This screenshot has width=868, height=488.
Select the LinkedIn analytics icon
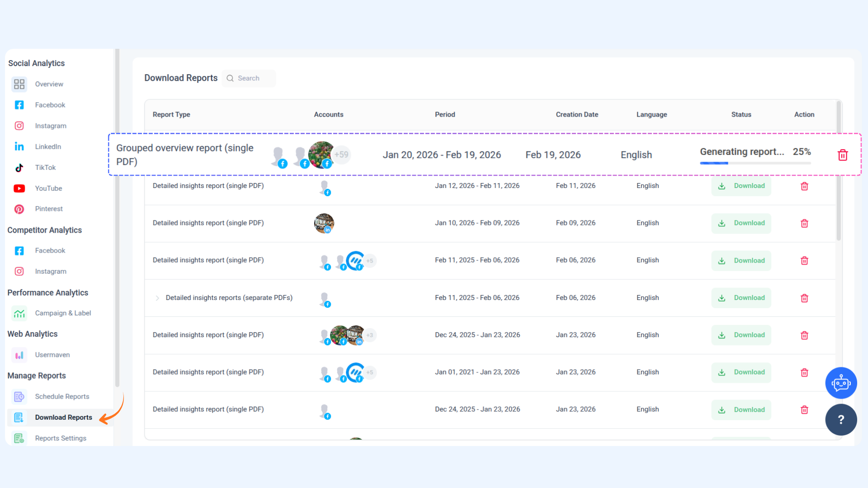tap(19, 146)
